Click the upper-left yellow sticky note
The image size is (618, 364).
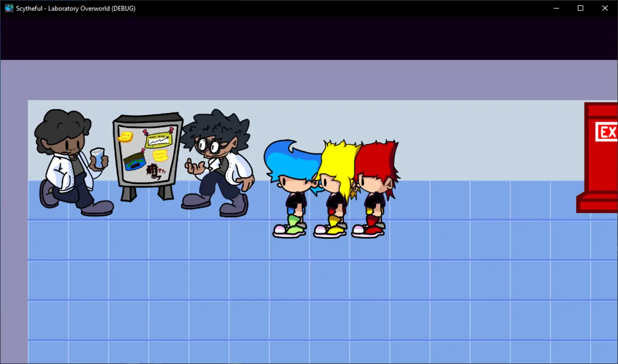tap(125, 136)
